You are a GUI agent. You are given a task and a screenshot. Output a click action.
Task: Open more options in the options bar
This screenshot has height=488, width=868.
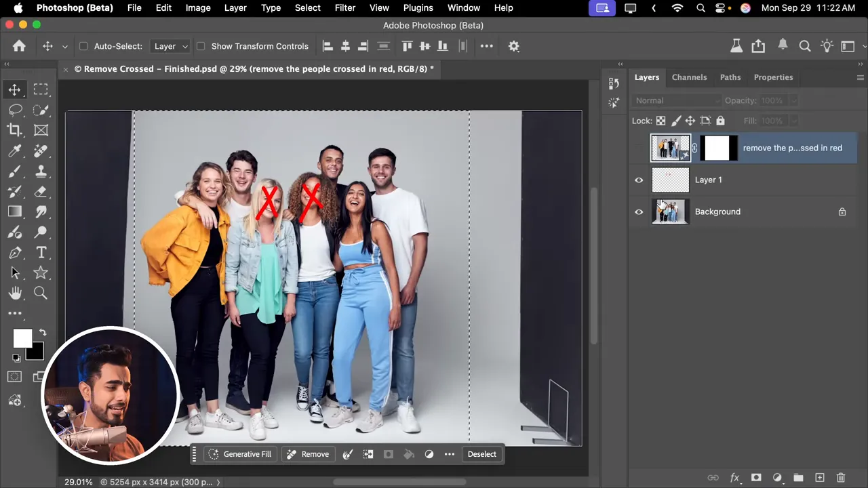coord(487,46)
